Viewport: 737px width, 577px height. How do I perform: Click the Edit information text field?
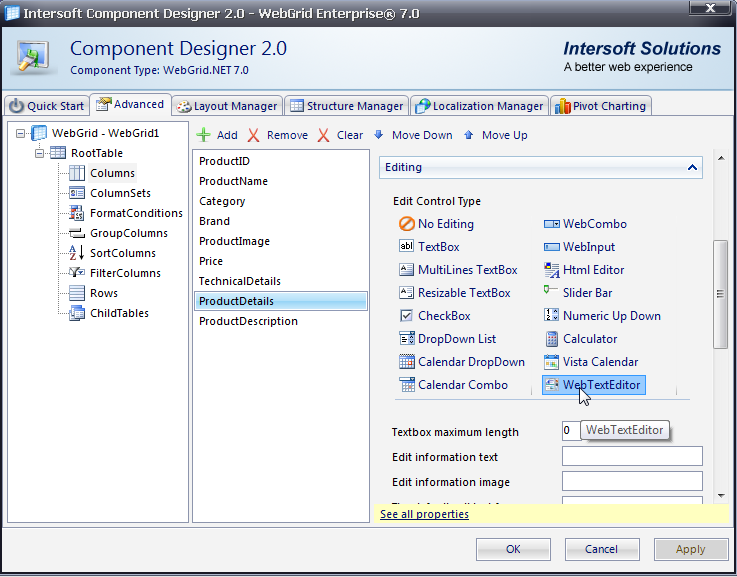pos(632,457)
